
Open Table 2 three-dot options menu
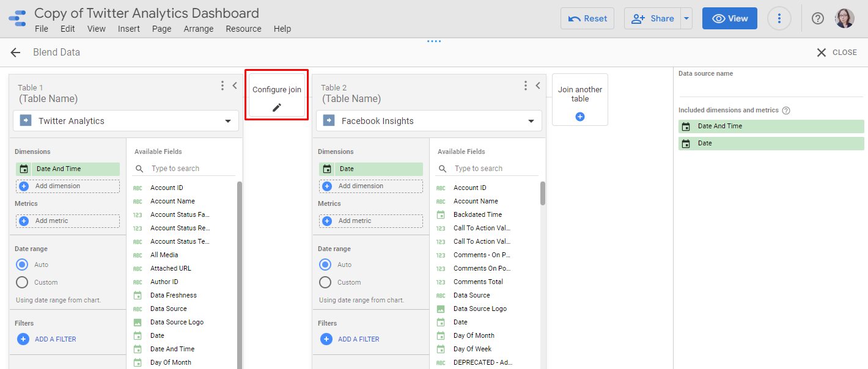(525, 86)
